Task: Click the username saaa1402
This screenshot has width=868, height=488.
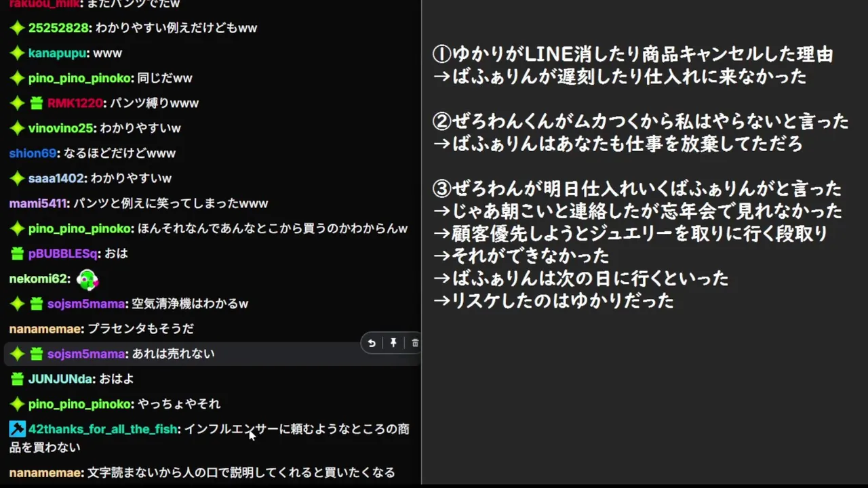Action: [56, 178]
